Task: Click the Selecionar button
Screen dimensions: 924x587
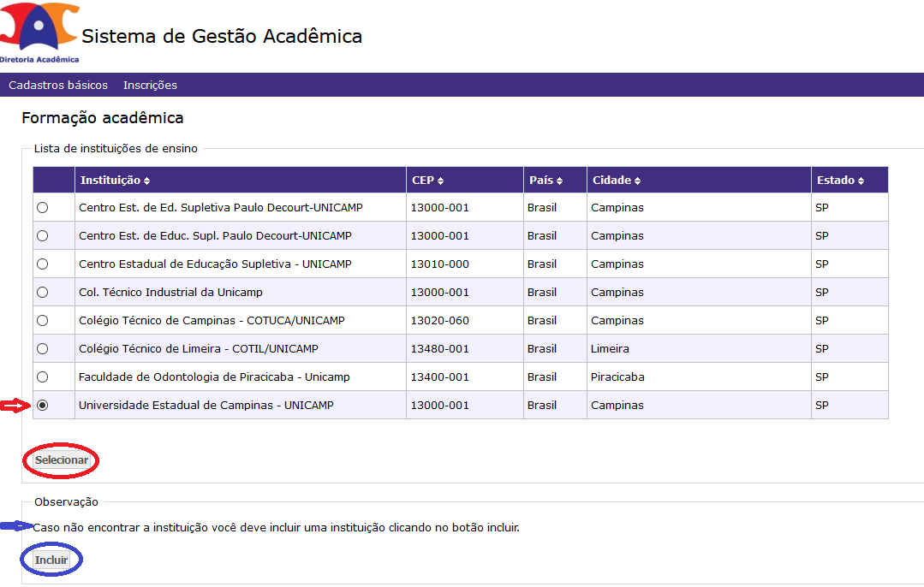Action: [62, 460]
